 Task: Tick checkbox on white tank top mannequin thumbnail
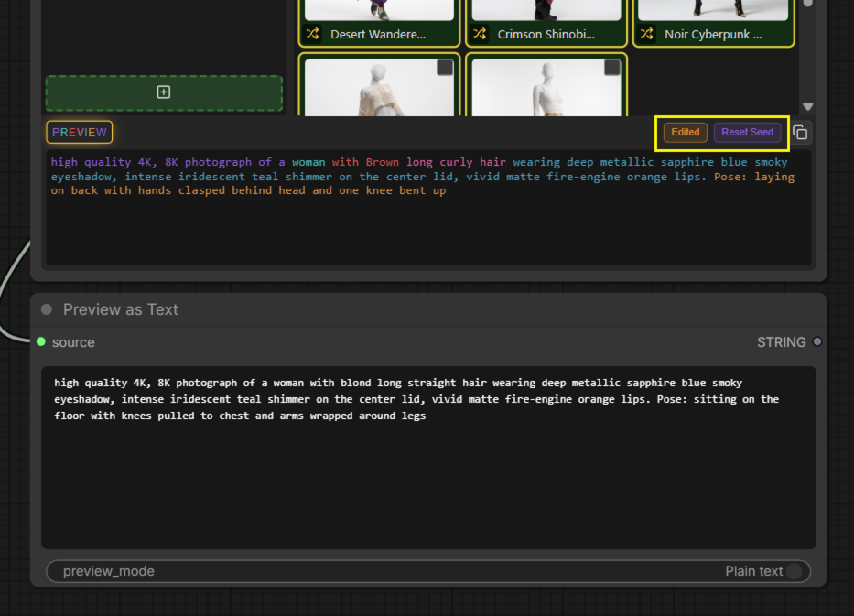pos(612,68)
